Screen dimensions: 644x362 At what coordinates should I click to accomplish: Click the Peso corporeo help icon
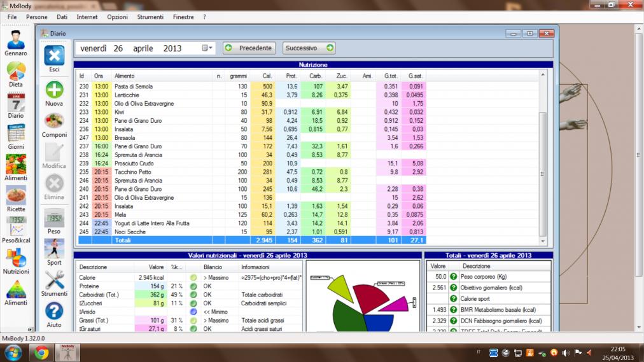[x=453, y=277]
